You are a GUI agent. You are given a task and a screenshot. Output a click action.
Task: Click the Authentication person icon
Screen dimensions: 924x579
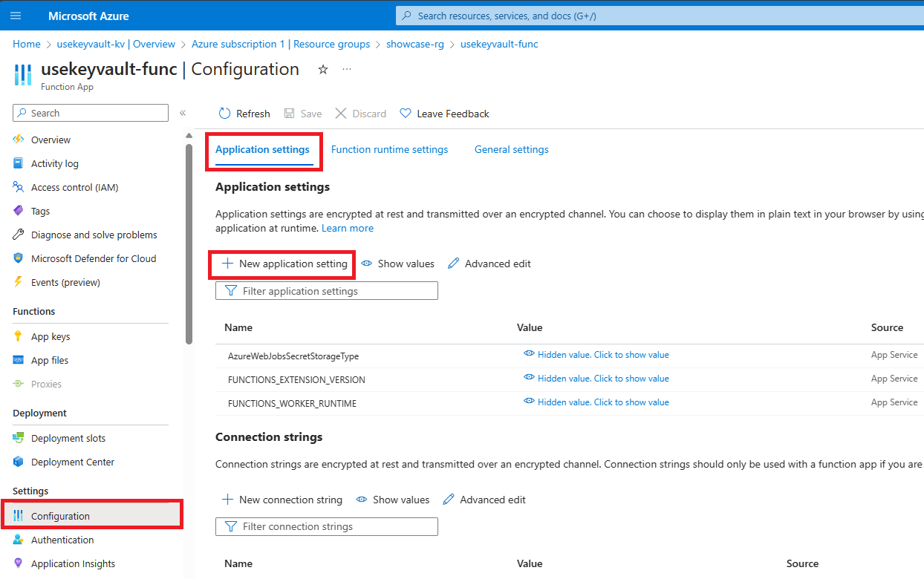pos(19,540)
